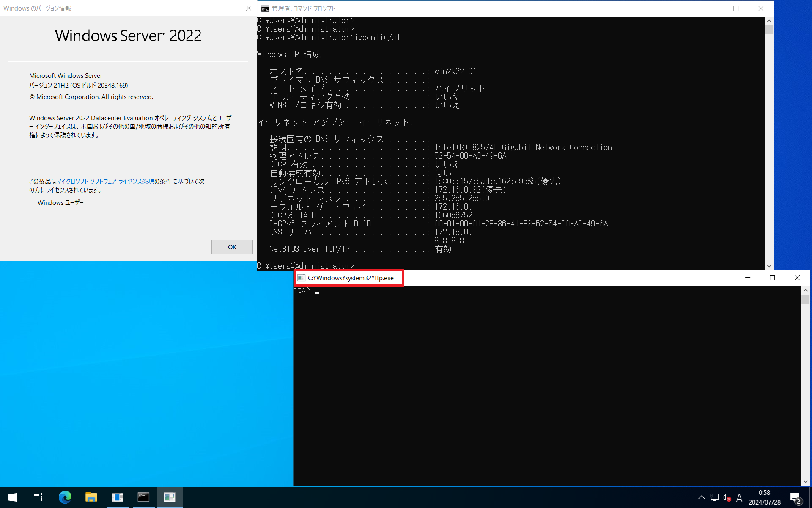
Task: Open Command Prompt title bar system menu icon
Action: (265, 8)
